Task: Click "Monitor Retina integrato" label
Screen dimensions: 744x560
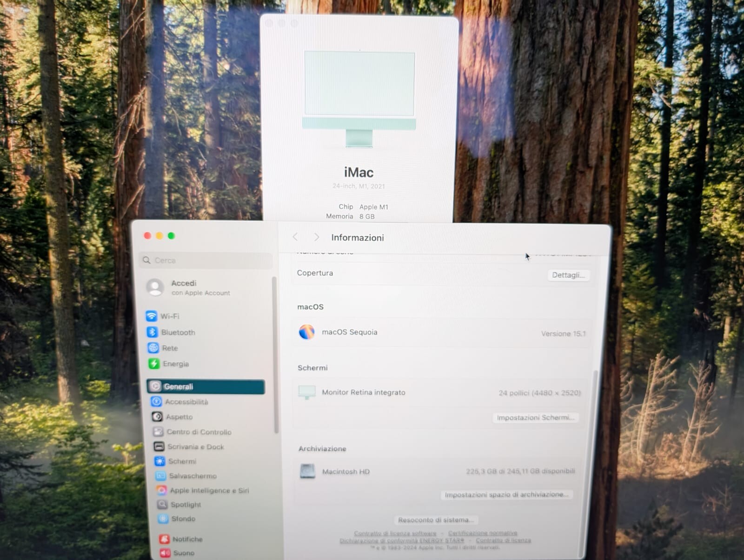Action: point(364,393)
